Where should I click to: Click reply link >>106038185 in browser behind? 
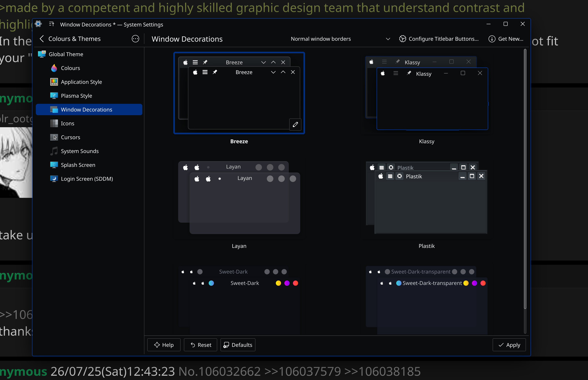(x=382, y=371)
